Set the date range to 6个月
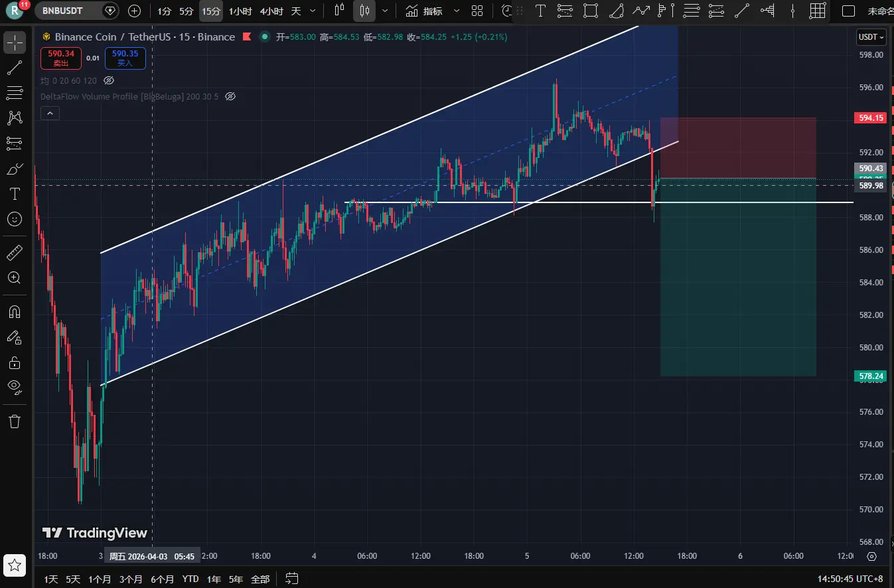 (x=162, y=579)
